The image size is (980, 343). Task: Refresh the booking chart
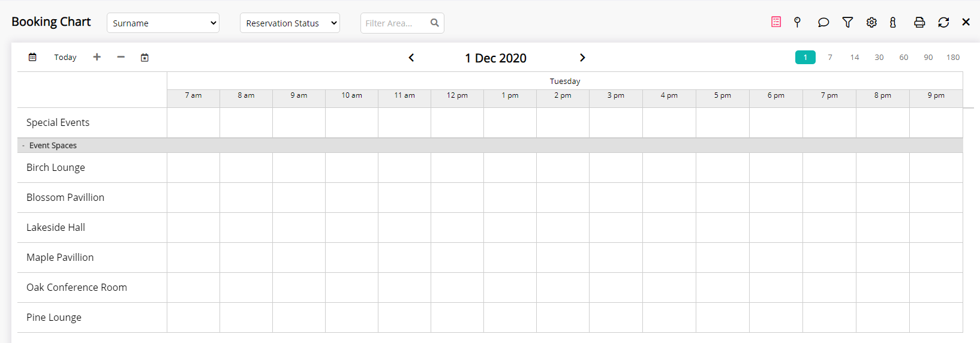tap(943, 22)
